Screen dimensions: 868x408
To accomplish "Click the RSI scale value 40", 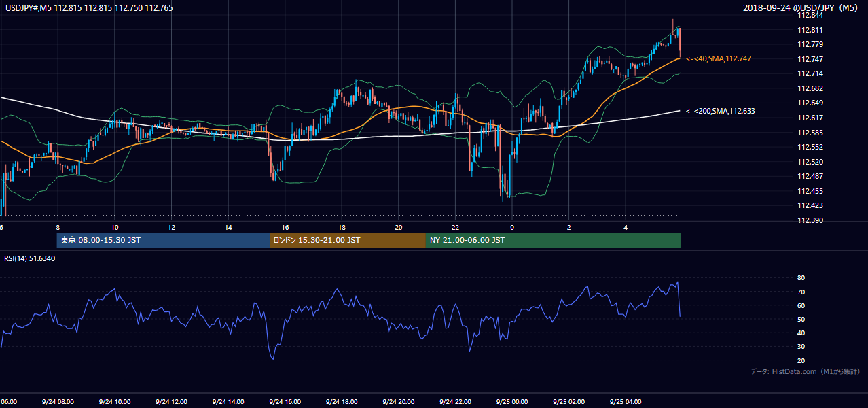I will (801, 333).
